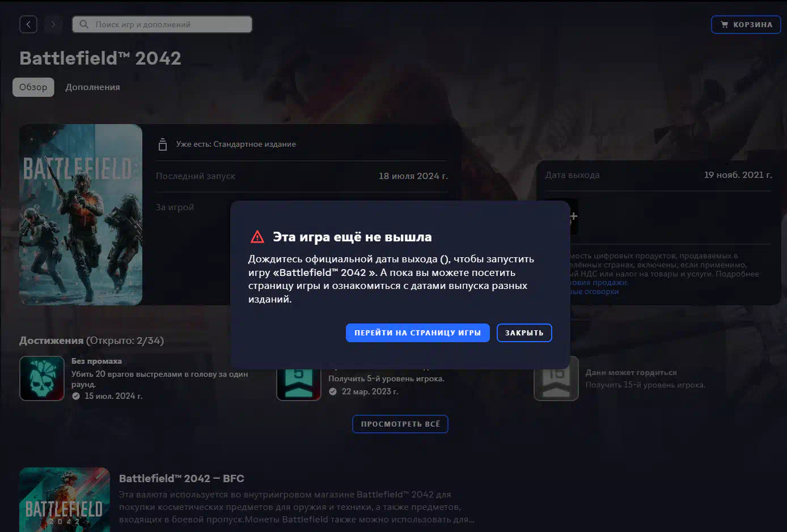Open the Корзина cart button
The width and height of the screenshot is (787, 532).
pos(746,24)
